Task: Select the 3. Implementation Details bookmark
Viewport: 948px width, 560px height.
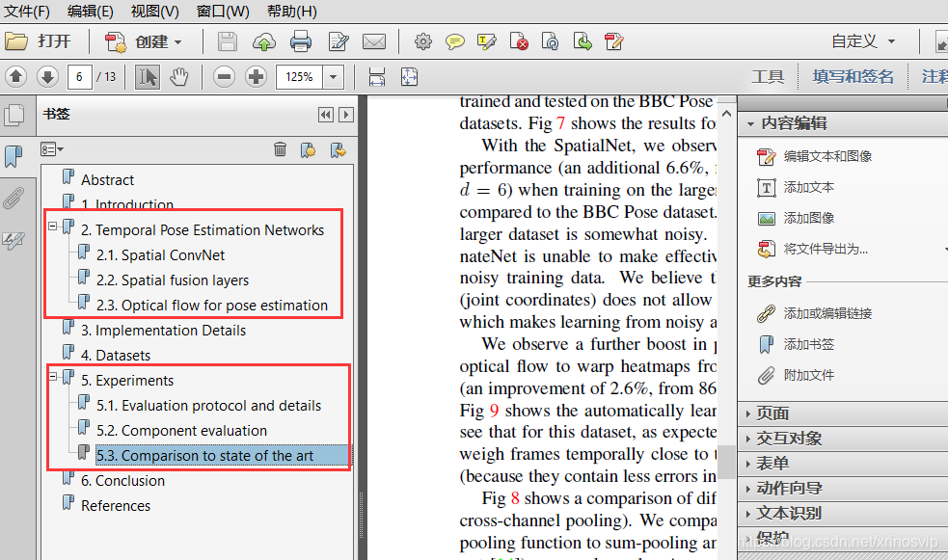Action: pos(163,331)
